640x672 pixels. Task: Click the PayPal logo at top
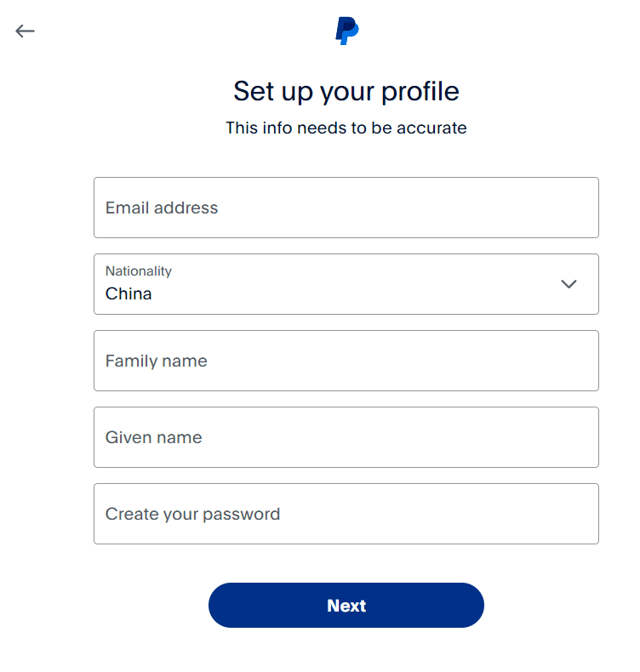(x=346, y=31)
